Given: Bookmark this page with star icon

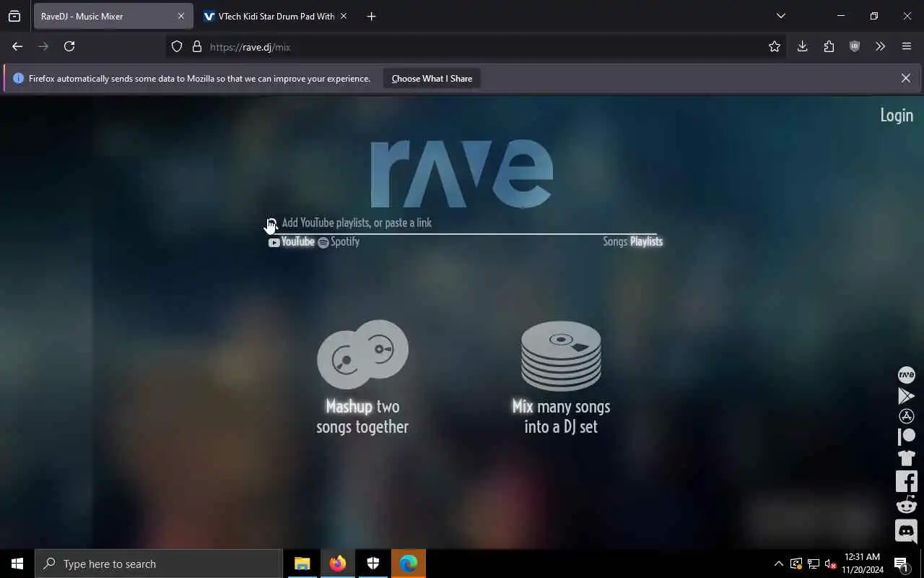Looking at the screenshot, I should point(775,46).
